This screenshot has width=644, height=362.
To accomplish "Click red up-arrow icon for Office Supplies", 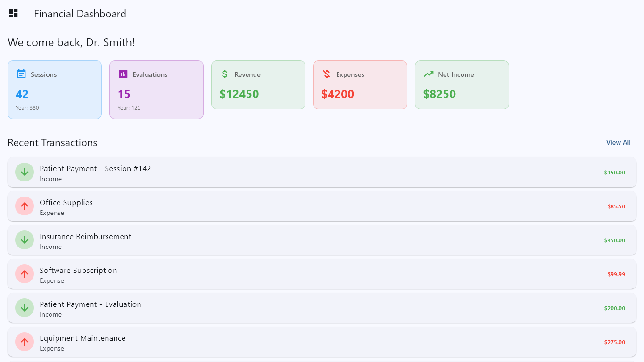I will point(25,206).
